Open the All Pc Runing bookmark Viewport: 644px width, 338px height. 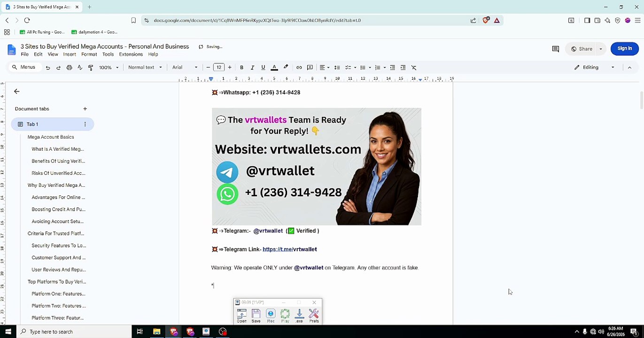click(42, 32)
